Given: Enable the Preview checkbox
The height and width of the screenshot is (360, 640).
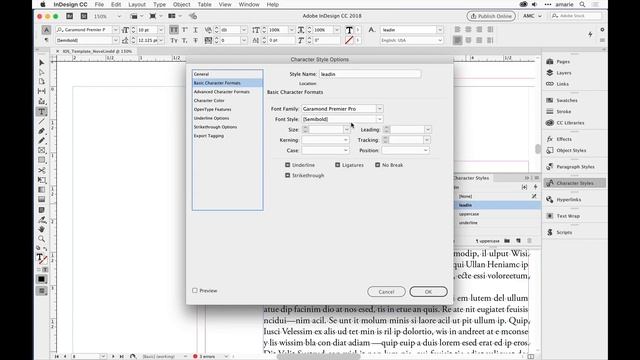Looking at the screenshot, I should pos(195,290).
